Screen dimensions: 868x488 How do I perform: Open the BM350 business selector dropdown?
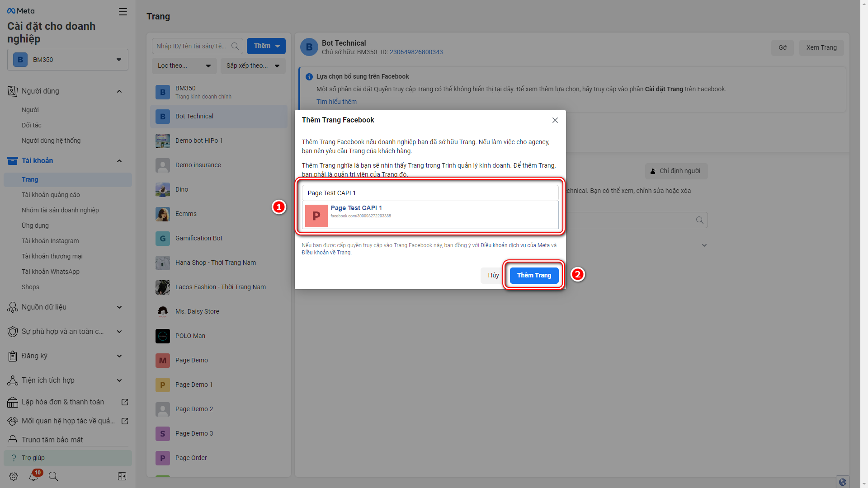click(68, 60)
